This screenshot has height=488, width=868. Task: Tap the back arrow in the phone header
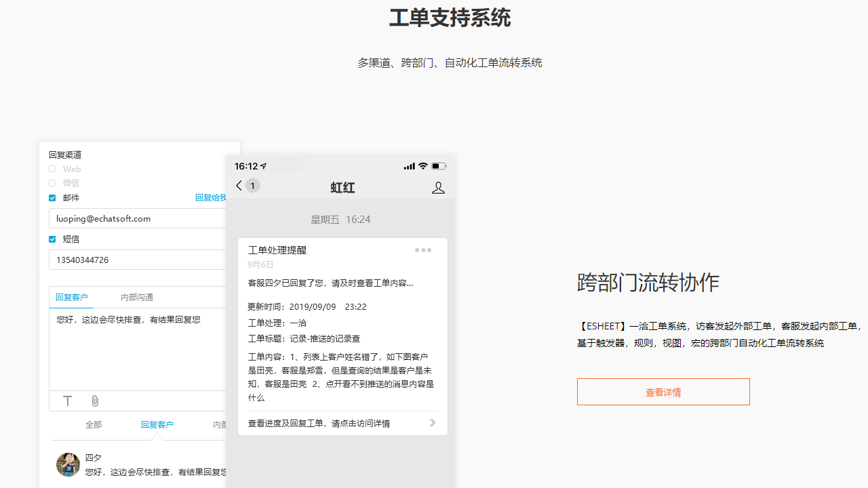click(x=239, y=185)
